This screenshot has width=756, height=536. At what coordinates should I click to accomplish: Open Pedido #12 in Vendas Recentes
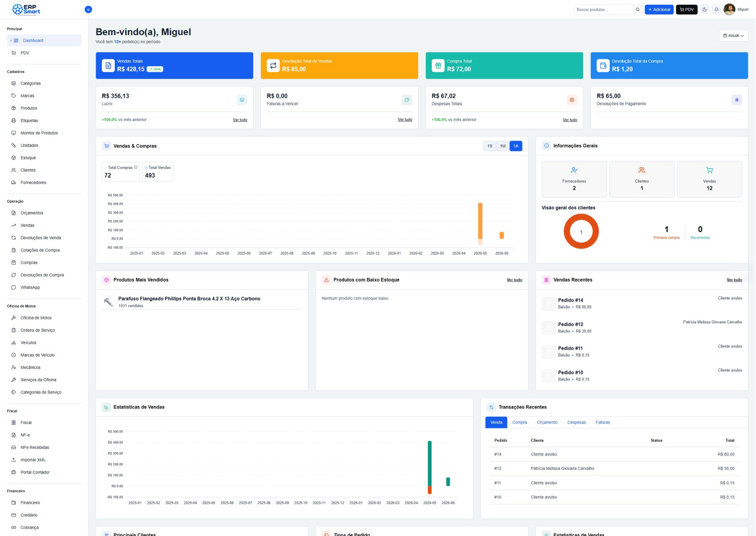(570, 324)
